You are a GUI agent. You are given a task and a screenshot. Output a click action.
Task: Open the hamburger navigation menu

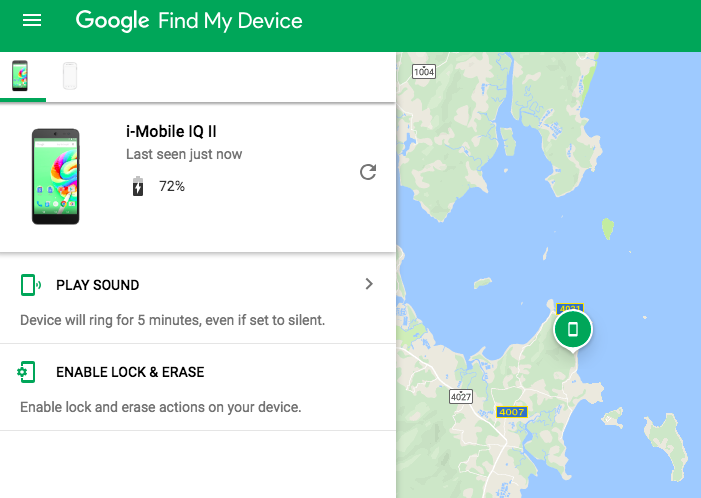click(x=32, y=20)
